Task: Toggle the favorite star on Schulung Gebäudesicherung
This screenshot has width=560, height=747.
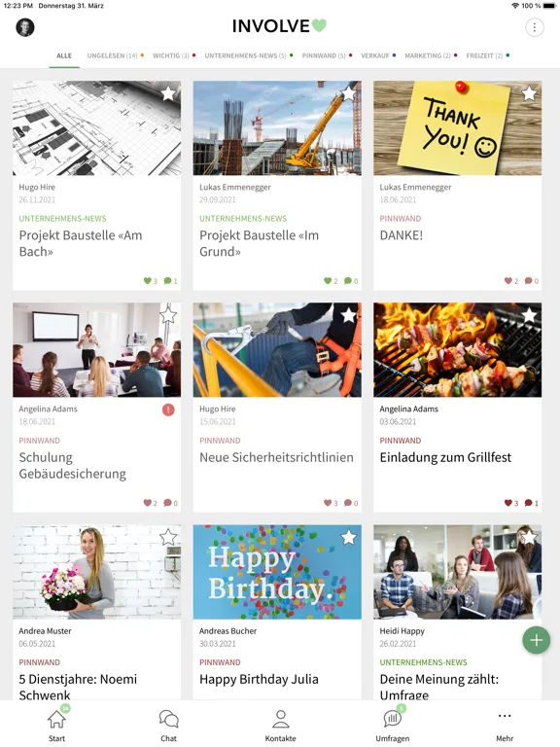Action: coord(167,314)
